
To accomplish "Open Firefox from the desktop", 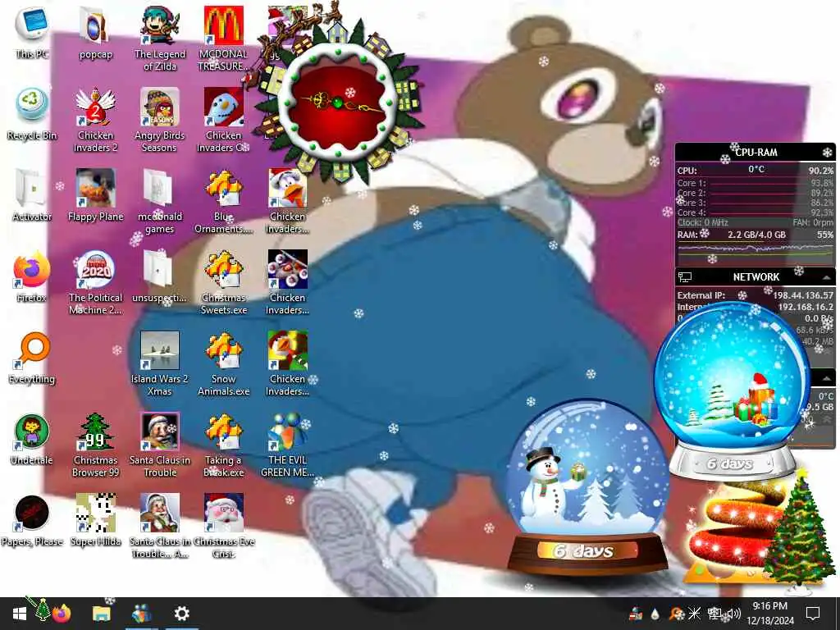I will 32,277.
